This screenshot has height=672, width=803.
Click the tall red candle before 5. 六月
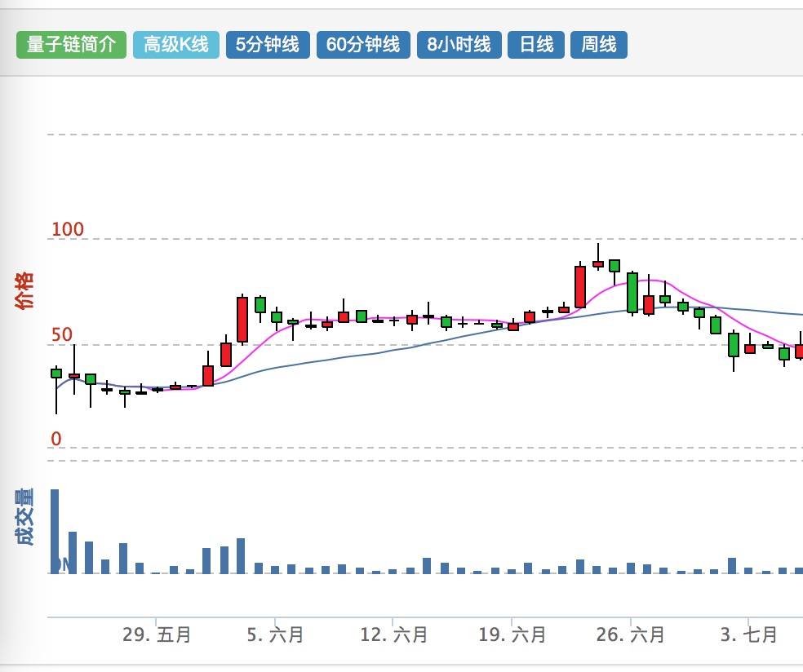coord(242,320)
